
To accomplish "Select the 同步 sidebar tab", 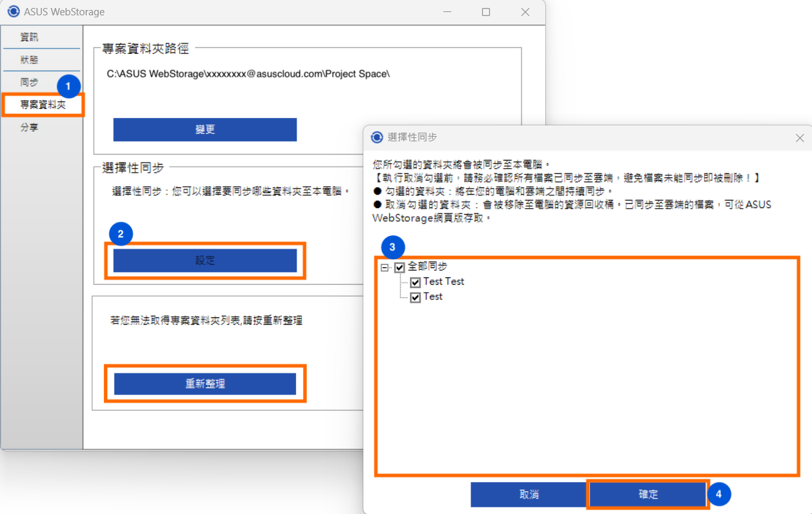I will point(29,82).
